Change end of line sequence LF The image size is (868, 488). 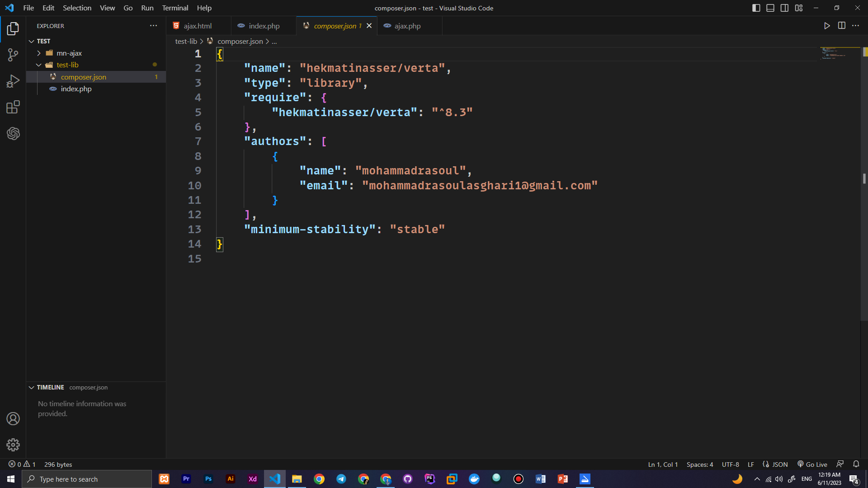[x=750, y=465]
